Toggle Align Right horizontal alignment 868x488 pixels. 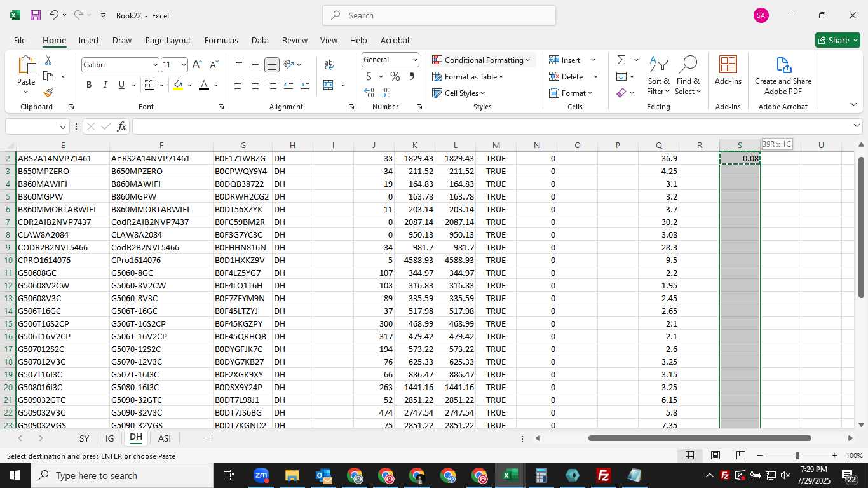pos(272,85)
